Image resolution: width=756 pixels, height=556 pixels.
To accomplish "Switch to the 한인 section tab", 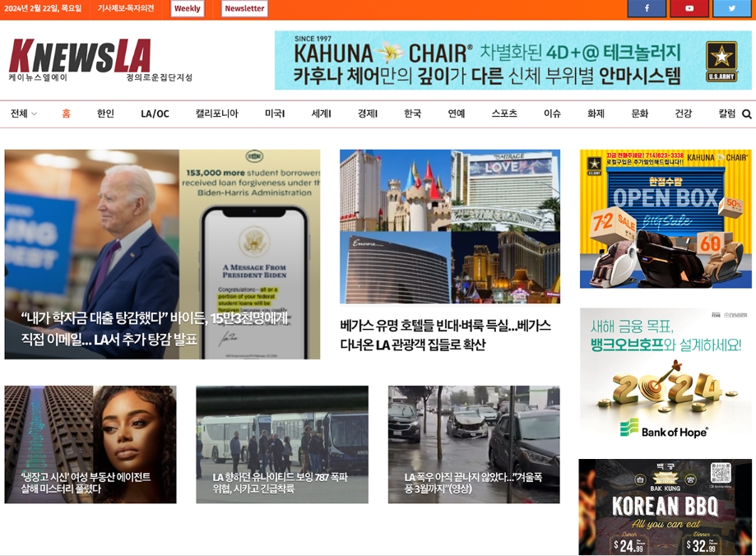I will [x=104, y=114].
